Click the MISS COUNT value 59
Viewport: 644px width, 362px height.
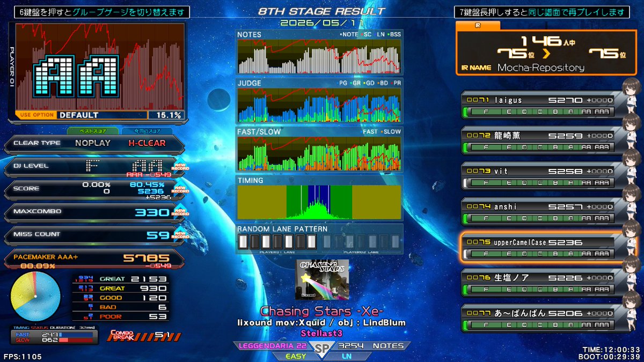click(x=158, y=235)
